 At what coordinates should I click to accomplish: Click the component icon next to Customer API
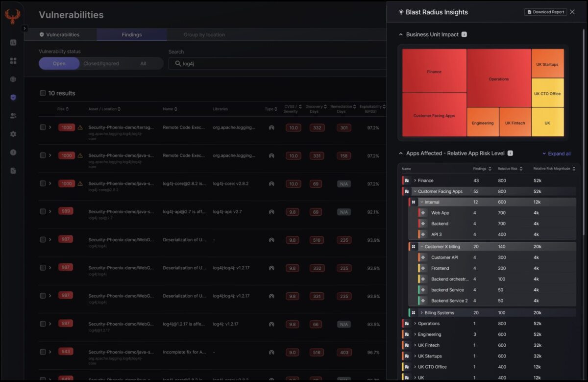point(423,257)
